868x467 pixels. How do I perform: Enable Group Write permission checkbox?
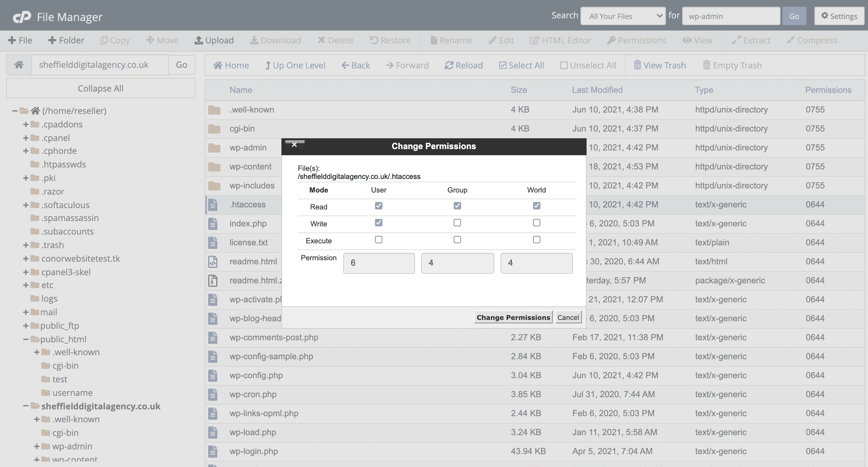coord(457,223)
